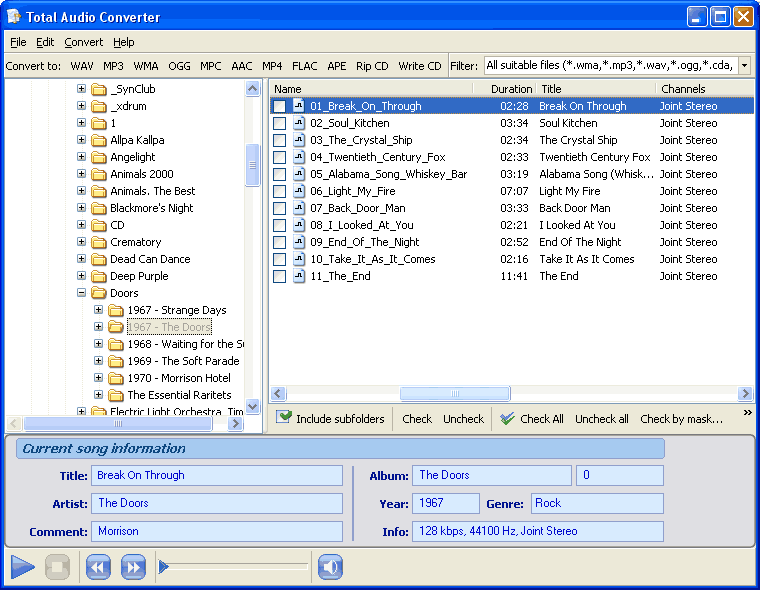Image resolution: width=760 pixels, height=590 pixels.
Task: Collapse the Doors folder tree node
Action: click(82, 293)
